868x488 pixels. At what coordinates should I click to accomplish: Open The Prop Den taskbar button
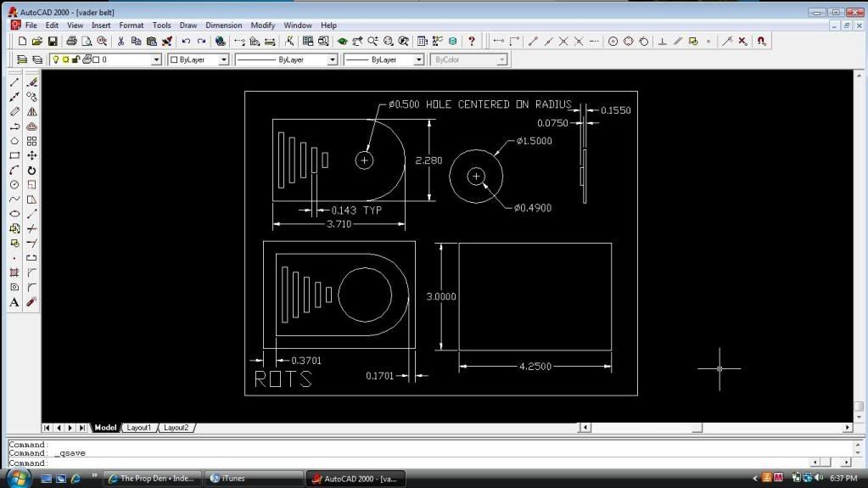pyautogui.click(x=152, y=479)
